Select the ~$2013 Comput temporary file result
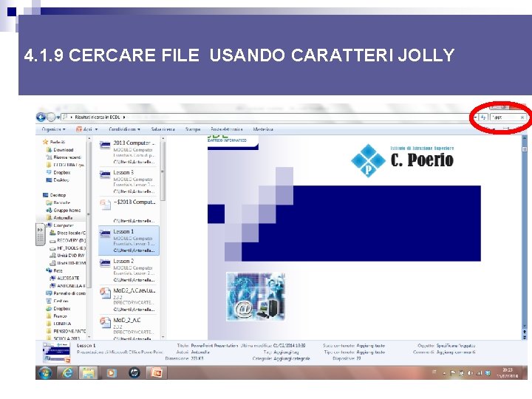Screen dimensions: 532x399 point(129,211)
